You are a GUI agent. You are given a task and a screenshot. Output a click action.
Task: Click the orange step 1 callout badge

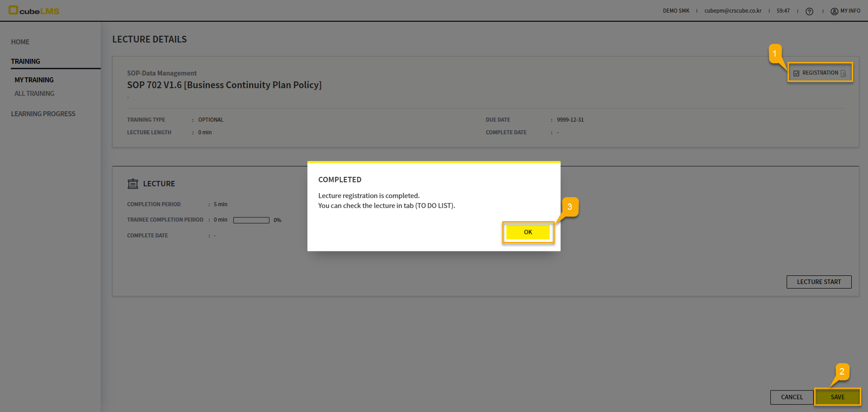click(775, 54)
